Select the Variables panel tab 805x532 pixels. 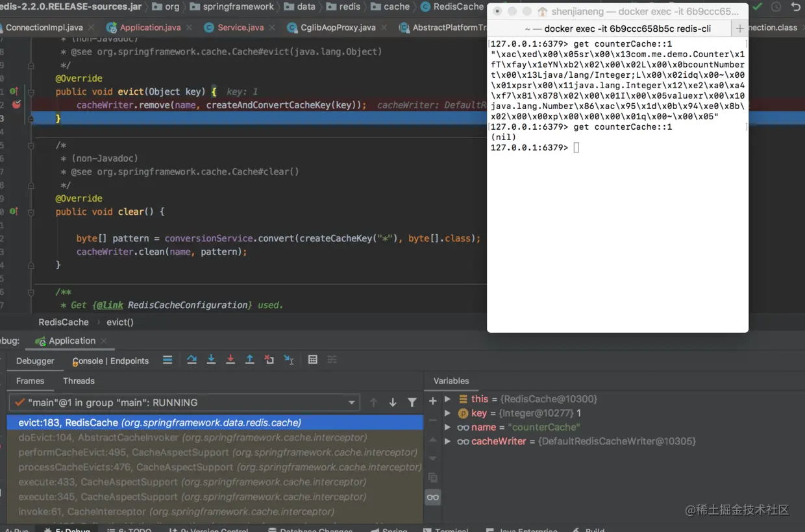tap(451, 381)
